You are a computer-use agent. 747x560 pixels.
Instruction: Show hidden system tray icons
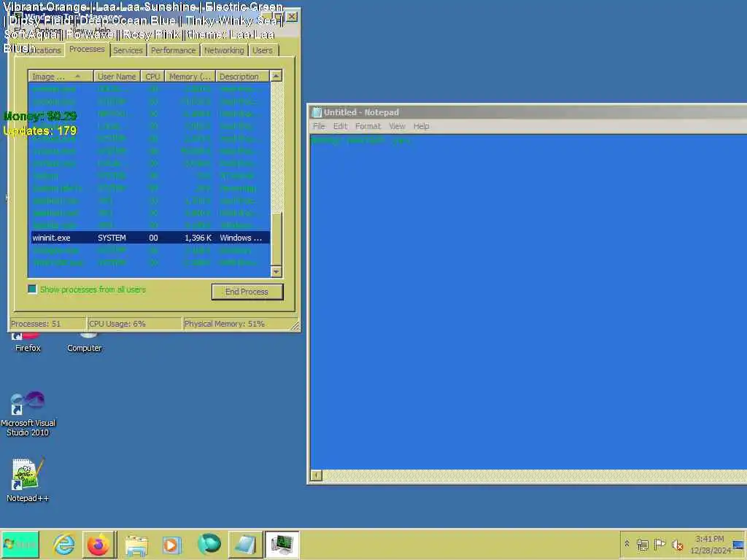(627, 544)
